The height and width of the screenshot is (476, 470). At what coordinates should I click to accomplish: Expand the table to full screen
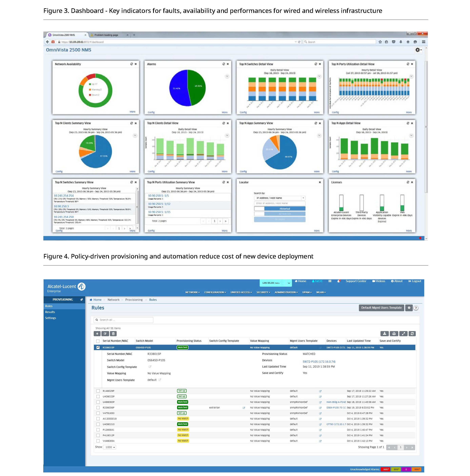(403, 334)
